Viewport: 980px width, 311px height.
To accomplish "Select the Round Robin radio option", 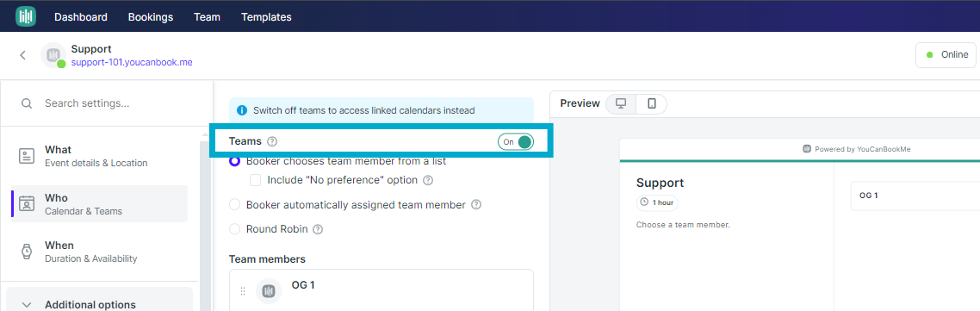I will 235,229.
